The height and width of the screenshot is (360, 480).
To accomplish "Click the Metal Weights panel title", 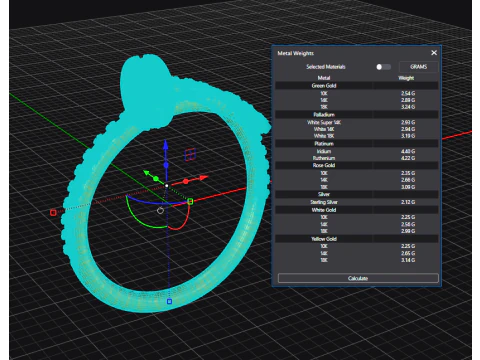I will pos(295,53).
